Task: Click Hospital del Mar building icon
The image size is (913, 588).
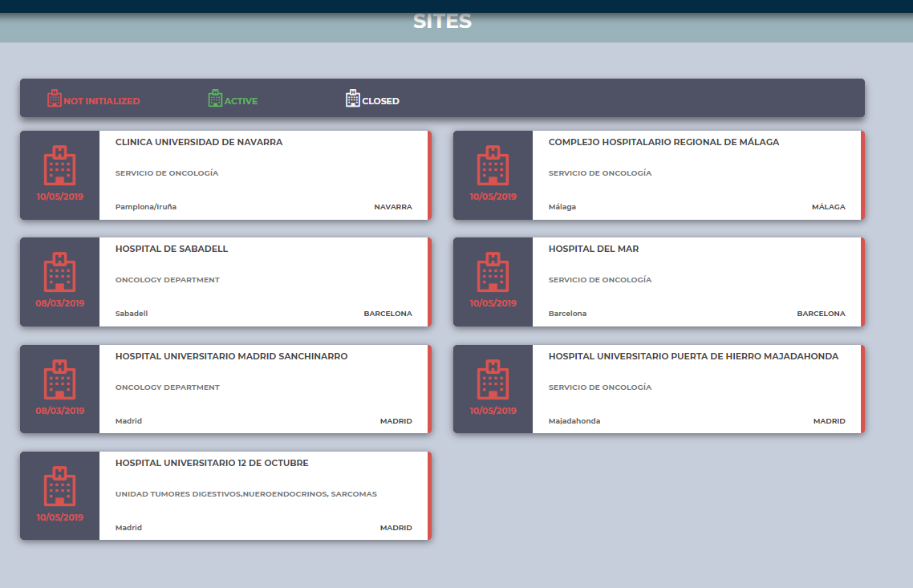Action: pyautogui.click(x=493, y=272)
